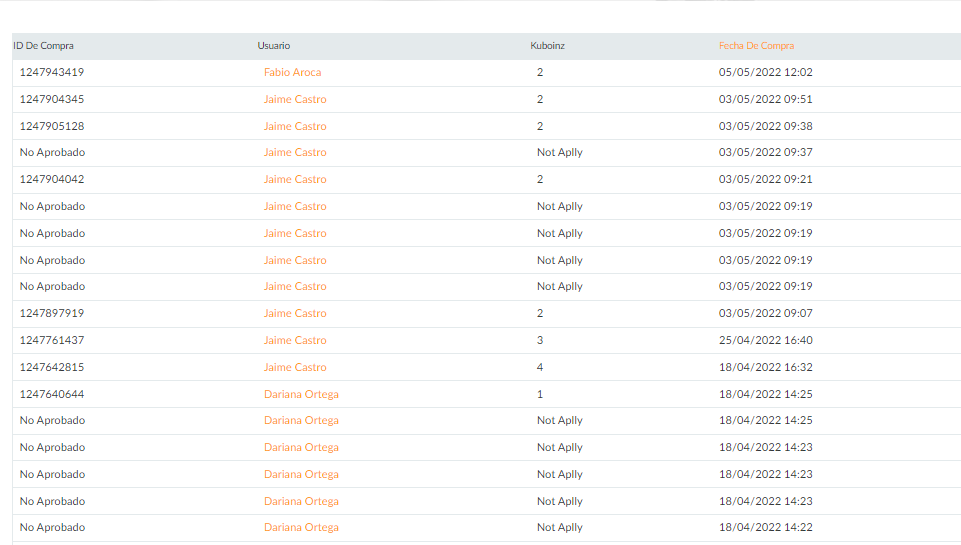The height and width of the screenshot is (545, 961).
Task: Open Jaime Castro in purchase 1247642815 row
Action: [x=295, y=367]
